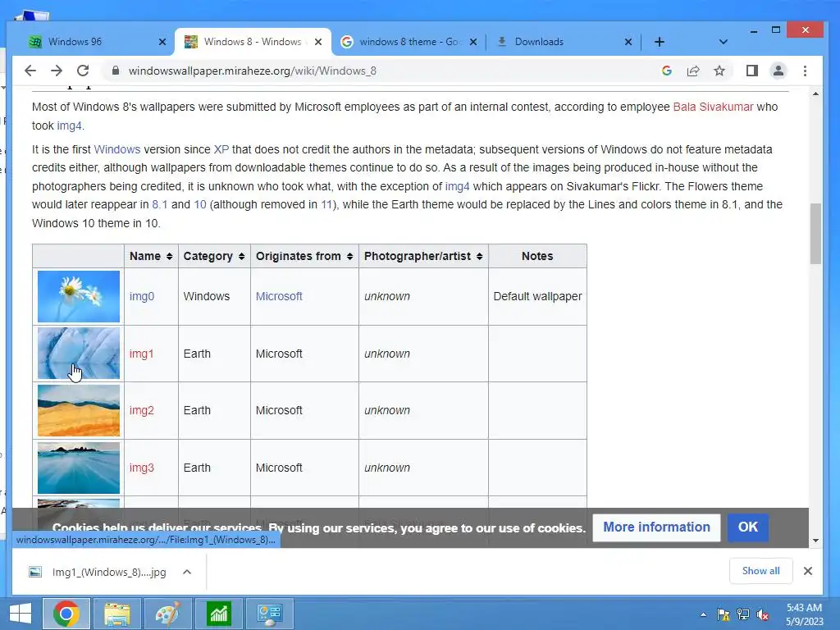Close the downloads bar

point(808,571)
